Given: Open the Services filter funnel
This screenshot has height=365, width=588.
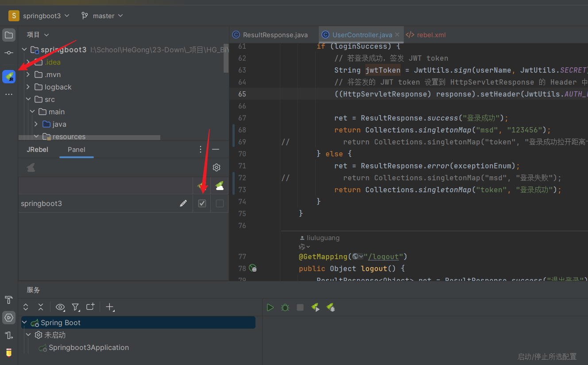Looking at the screenshot, I should click(x=76, y=307).
